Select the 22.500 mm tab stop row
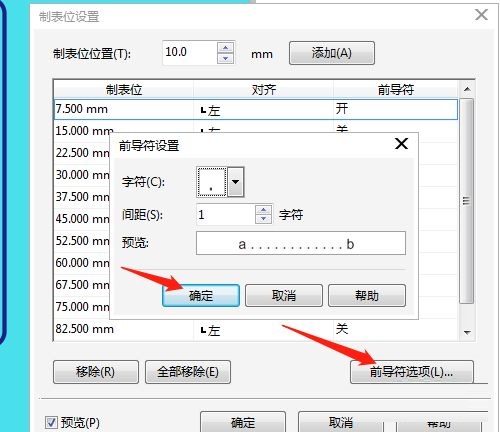 [82, 153]
